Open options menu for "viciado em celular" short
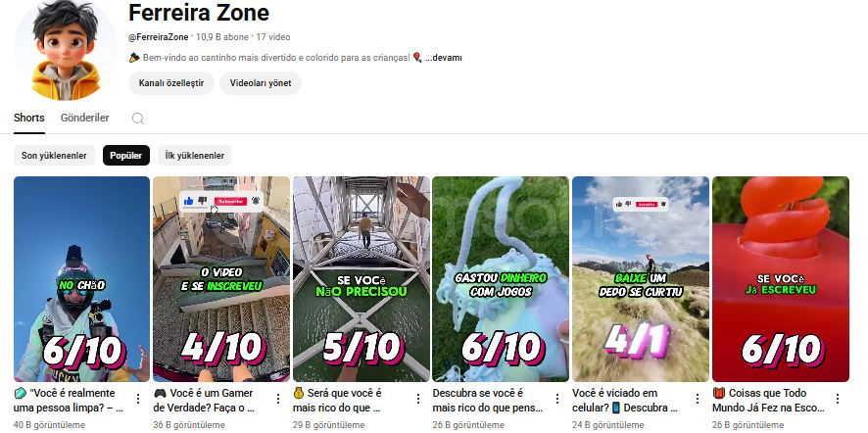 (698, 399)
